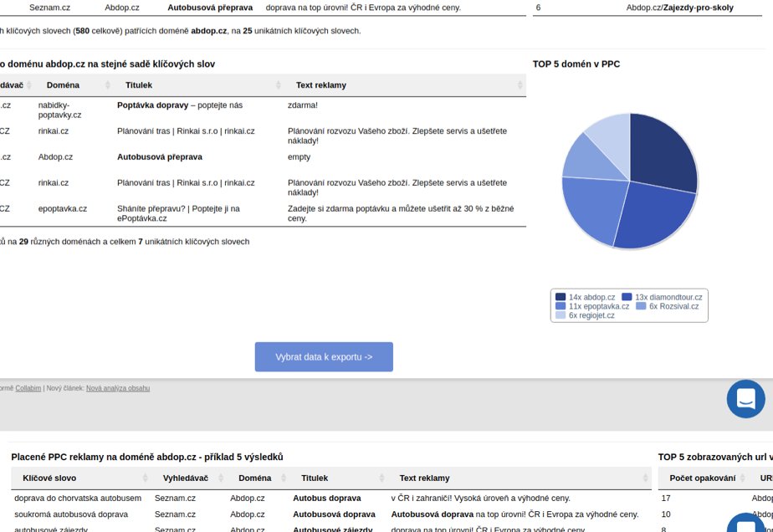Open the chat support bubble icon
The height and width of the screenshot is (532, 773).
tap(745, 399)
